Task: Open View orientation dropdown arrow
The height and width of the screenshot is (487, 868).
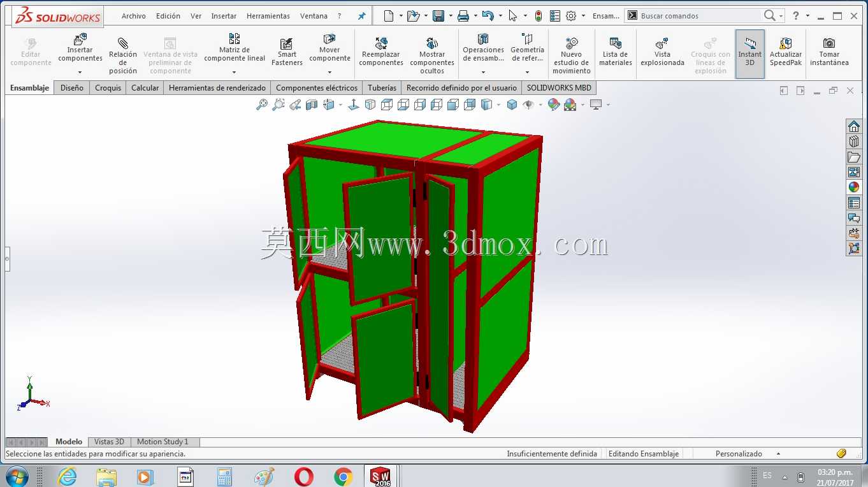Action: [340, 105]
